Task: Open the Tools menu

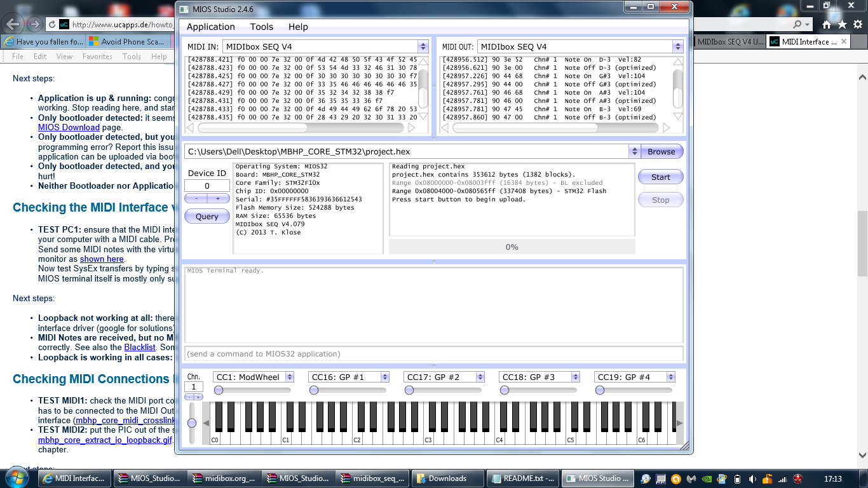Action: (261, 27)
